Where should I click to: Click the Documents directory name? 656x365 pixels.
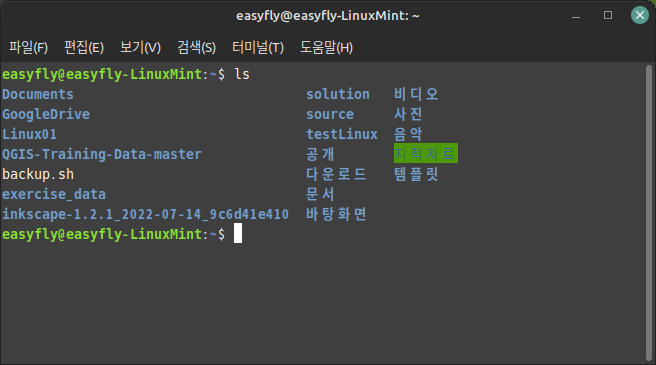(38, 94)
